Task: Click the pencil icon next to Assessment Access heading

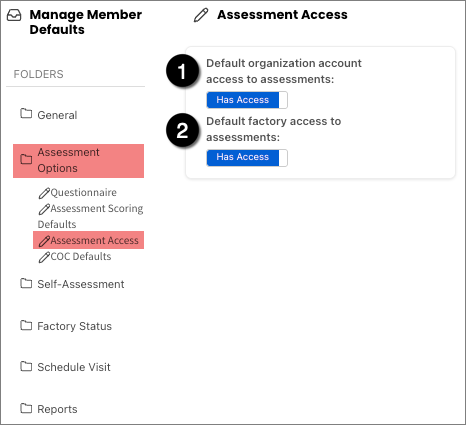Action: (x=201, y=15)
